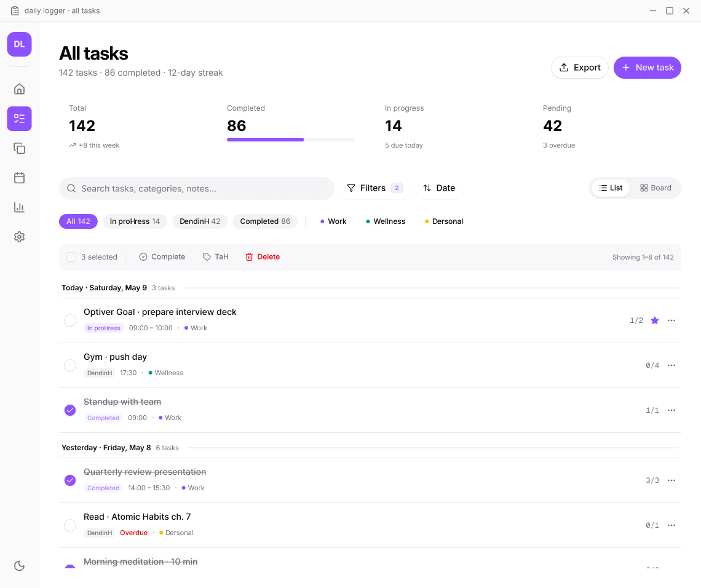
Task: Open Read Atomic Habits ch. 7
Action: pyautogui.click(x=137, y=517)
